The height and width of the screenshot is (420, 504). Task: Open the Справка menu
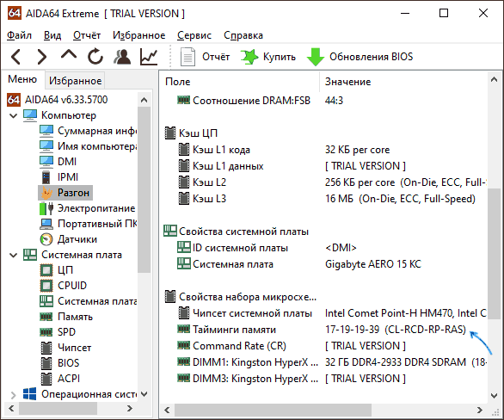[x=243, y=35]
